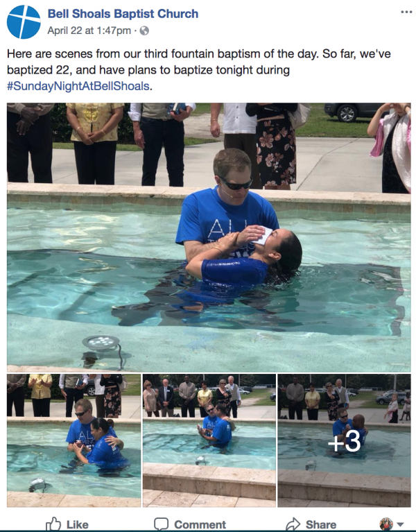Click the post caption text
The height and width of the screenshot is (532, 416).
coord(199,70)
